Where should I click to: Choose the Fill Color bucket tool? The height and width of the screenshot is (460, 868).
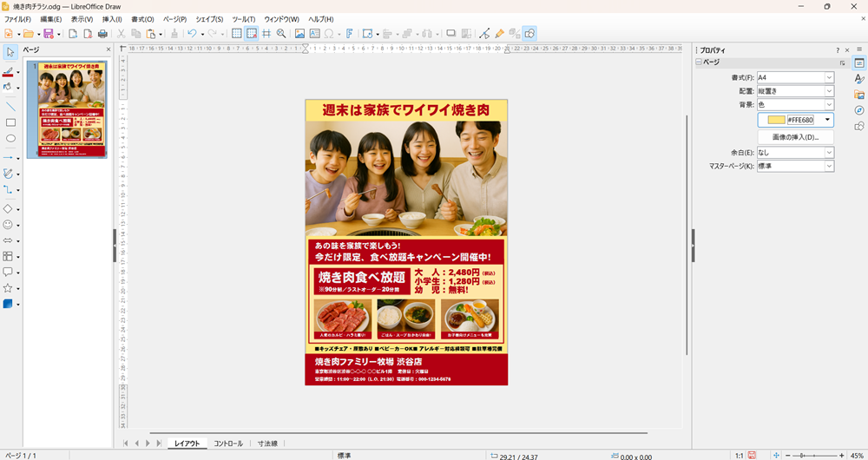8,87
